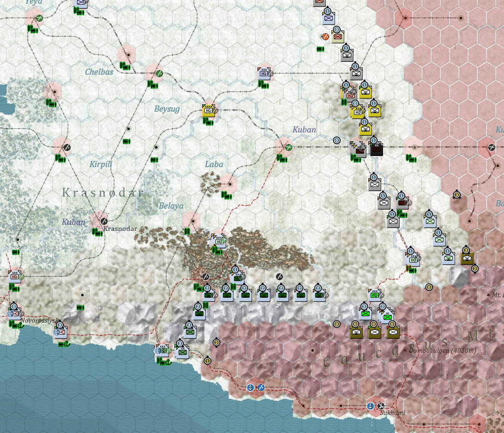The height and width of the screenshot is (433, 504).
Task: Click the blue anchor icon on the pink coastal hex
Action: [251, 388]
